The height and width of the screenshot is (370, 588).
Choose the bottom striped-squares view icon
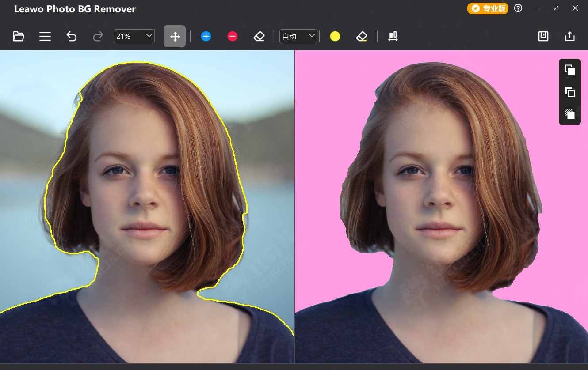point(570,114)
